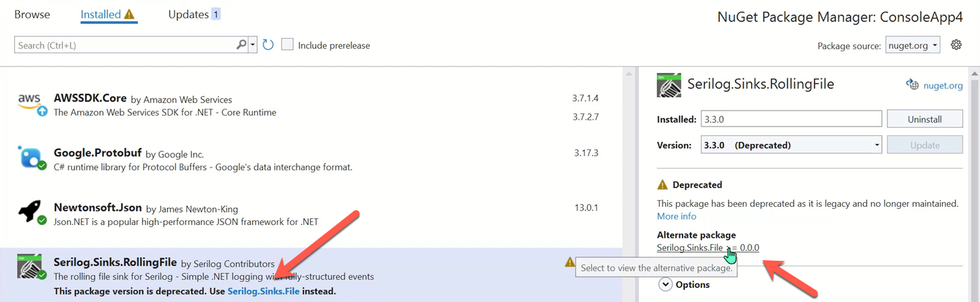Click the greyed Update button

tap(925, 145)
